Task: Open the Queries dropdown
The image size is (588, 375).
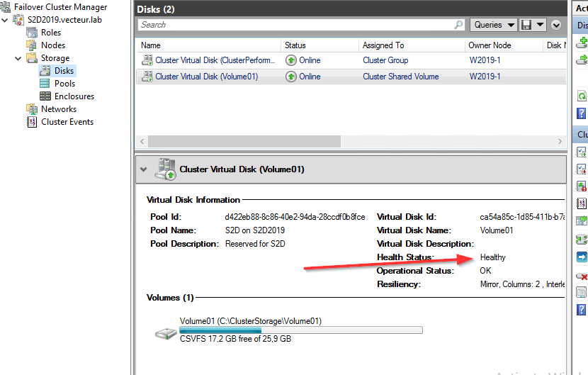Action: point(493,25)
